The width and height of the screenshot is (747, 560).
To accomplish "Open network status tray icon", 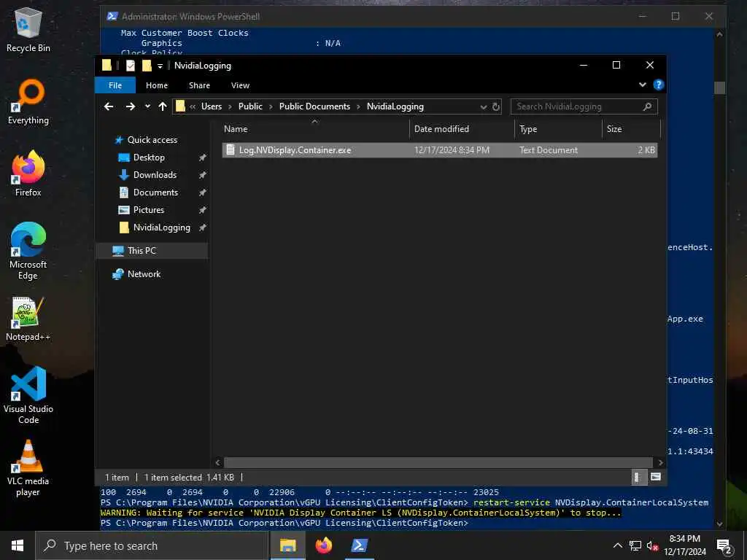I will pos(635,545).
